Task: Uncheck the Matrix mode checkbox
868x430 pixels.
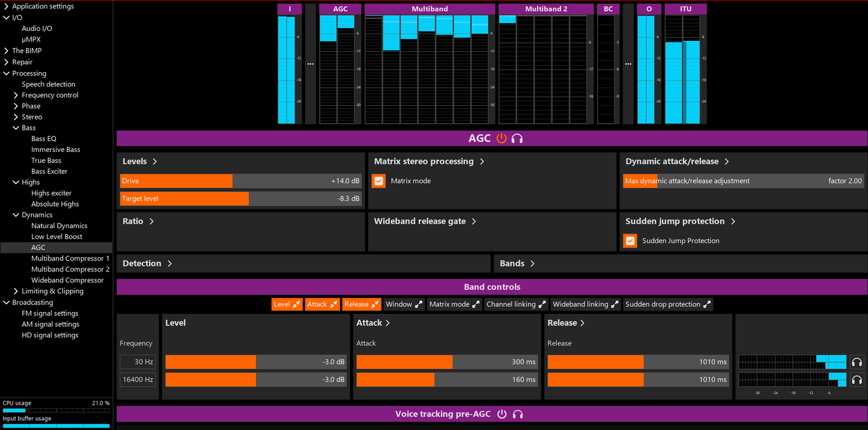Action: pos(378,181)
